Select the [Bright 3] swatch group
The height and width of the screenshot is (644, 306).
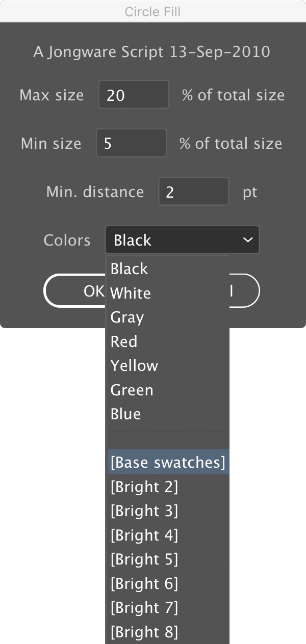click(144, 511)
